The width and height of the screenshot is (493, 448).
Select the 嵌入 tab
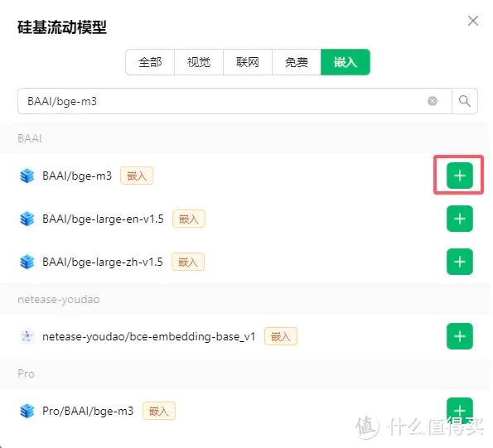tap(346, 62)
